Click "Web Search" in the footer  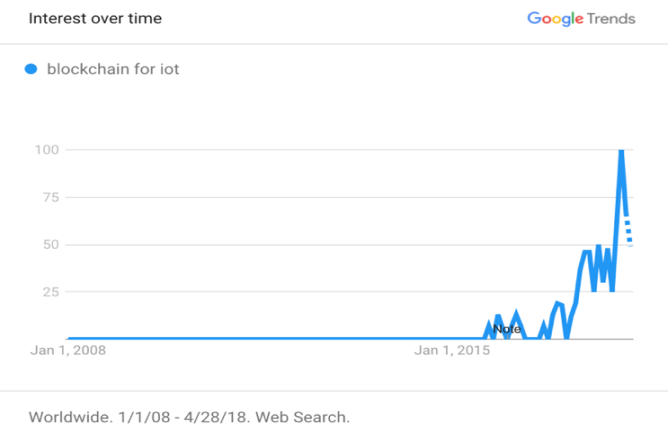coord(300,416)
